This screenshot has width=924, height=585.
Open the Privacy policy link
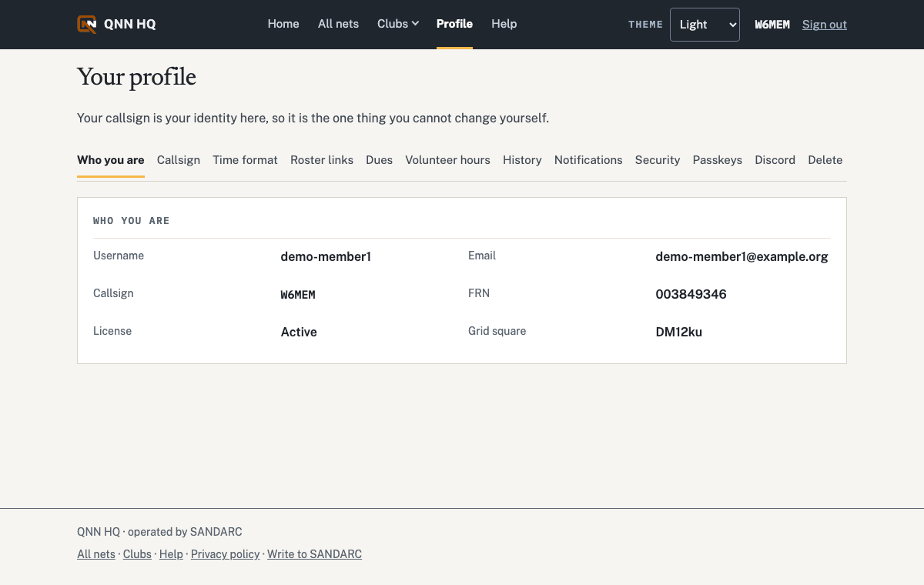[x=225, y=554]
